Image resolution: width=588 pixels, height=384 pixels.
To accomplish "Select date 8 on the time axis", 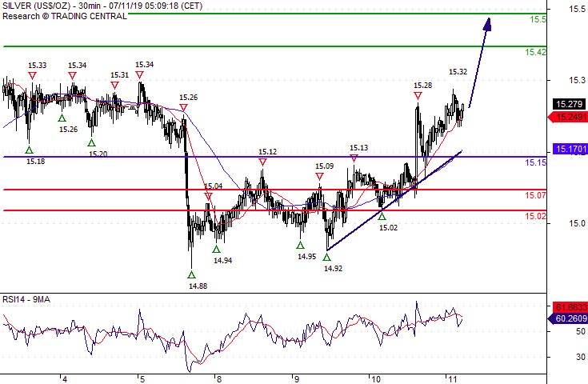I will [x=219, y=379].
